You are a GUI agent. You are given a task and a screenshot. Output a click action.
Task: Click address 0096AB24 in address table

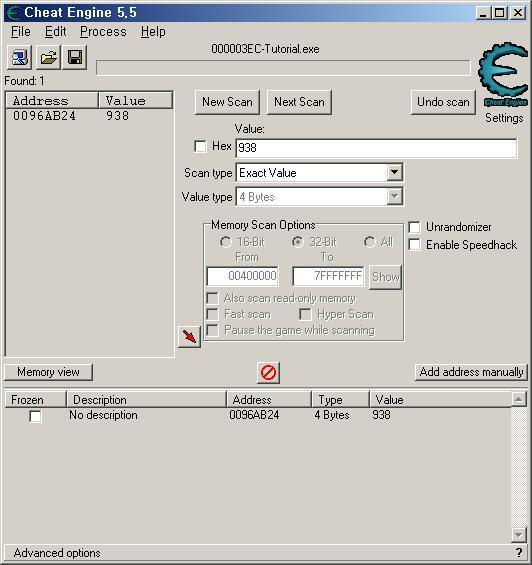pos(254,415)
